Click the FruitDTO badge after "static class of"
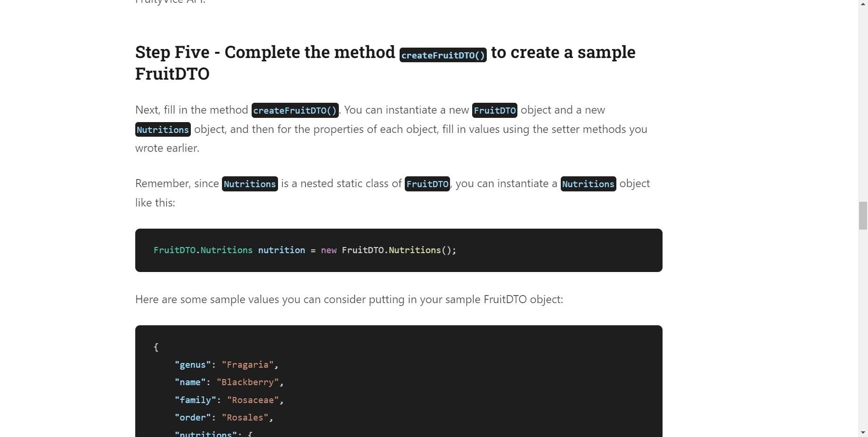The width and height of the screenshot is (868, 437). (426, 184)
